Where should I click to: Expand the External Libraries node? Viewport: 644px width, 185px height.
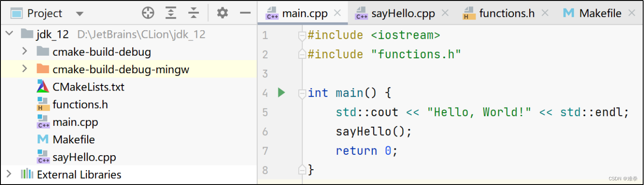tap(10, 174)
